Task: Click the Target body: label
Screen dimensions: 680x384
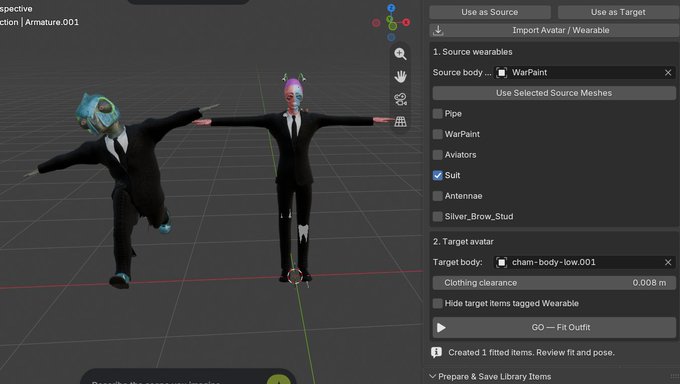Action: pos(458,262)
